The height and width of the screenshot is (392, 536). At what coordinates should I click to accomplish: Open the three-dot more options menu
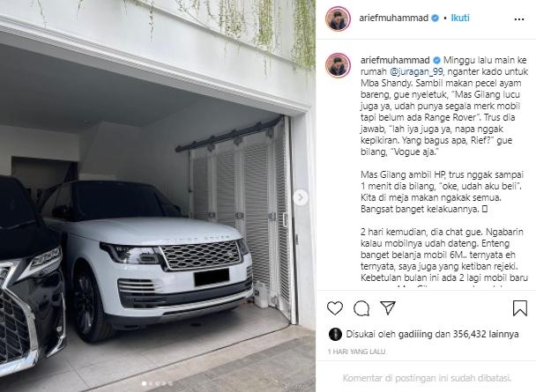(x=519, y=19)
